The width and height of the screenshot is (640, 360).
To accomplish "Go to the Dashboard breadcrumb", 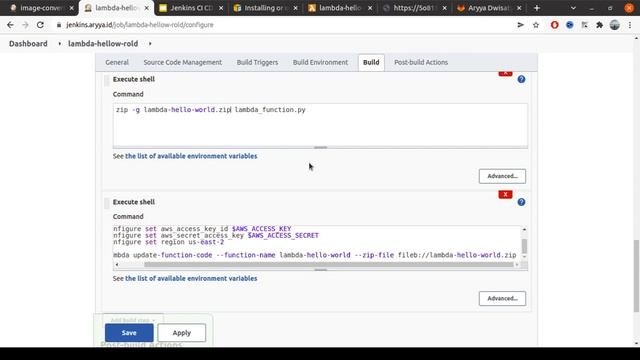I will 28,43.
